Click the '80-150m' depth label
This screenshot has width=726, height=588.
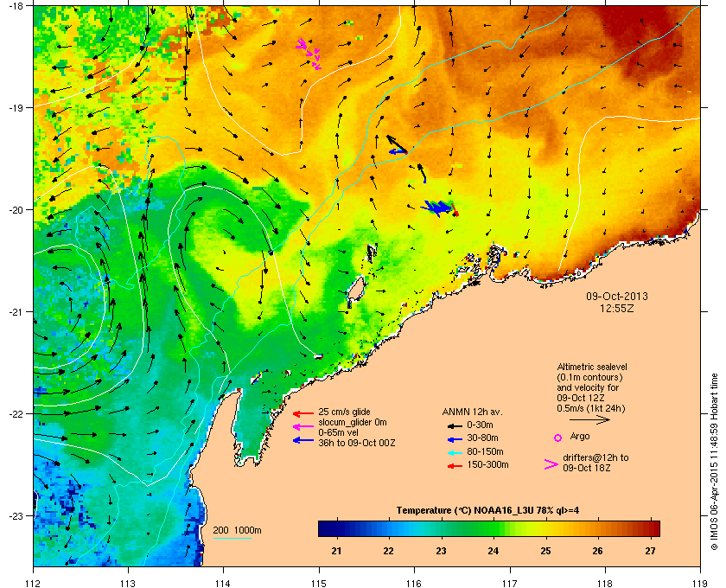click(x=485, y=451)
